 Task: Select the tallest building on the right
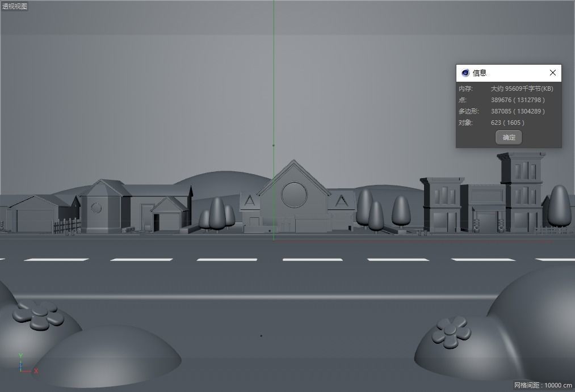[521, 192]
